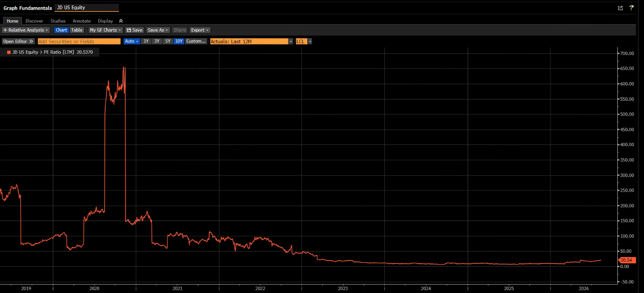Switch to Table view

point(77,30)
